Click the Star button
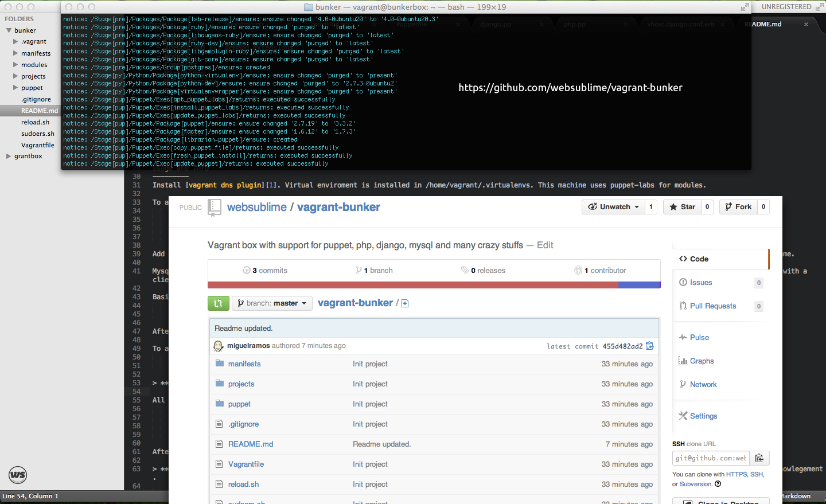Image resolution: width=826 pixels, height=504 pixels. (x=682, y=207)
